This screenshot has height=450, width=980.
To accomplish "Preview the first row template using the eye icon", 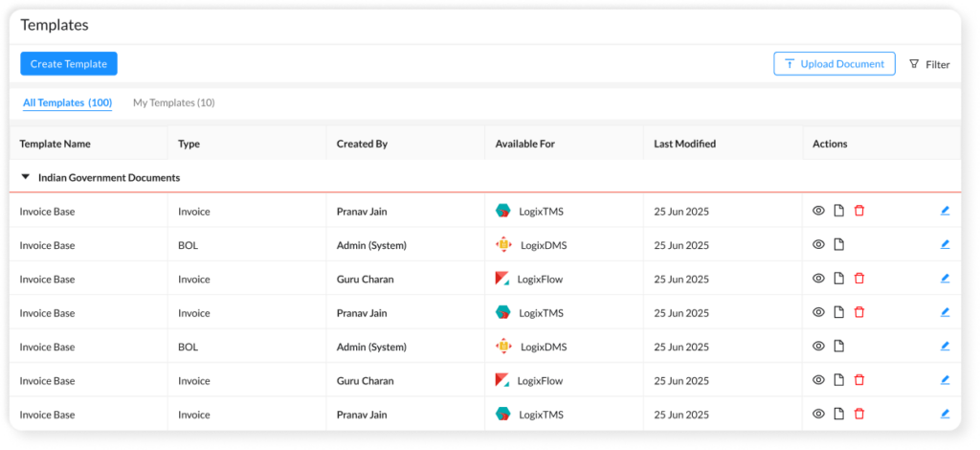I will [x=818, y=211].
